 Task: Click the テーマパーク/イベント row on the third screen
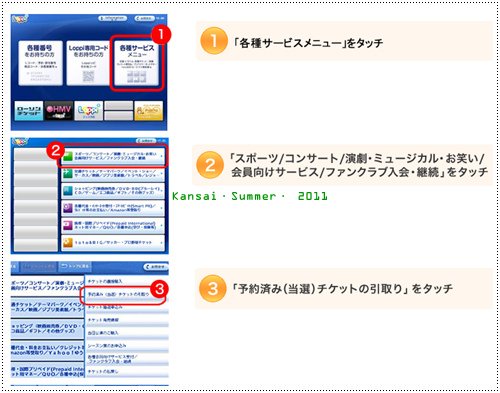(x=47, y=307)
